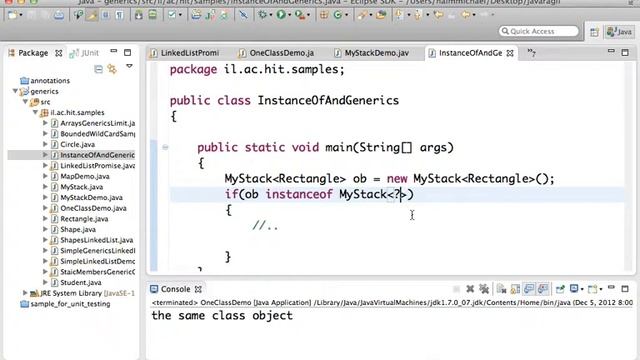Open the Package Explorer view menu triangle
Viewport: 640px width, 360px height.
129,66
